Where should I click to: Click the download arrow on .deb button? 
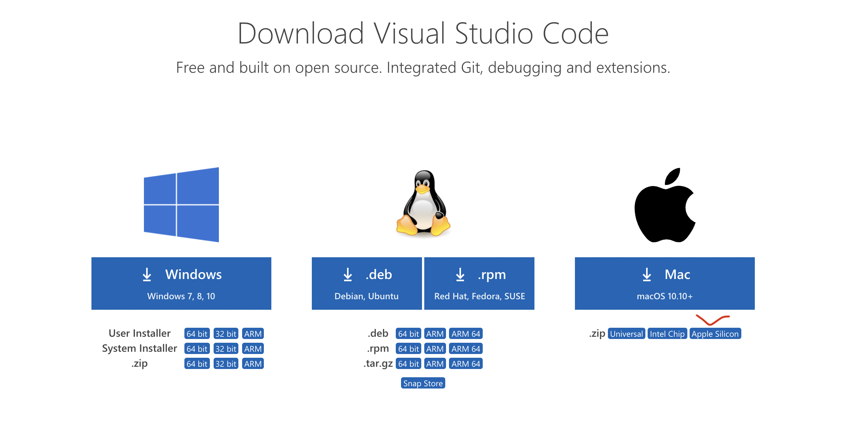coord(348,274)
